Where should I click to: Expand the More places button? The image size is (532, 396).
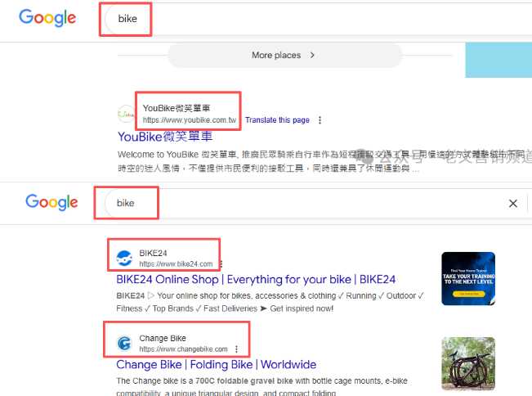[284, 56]
